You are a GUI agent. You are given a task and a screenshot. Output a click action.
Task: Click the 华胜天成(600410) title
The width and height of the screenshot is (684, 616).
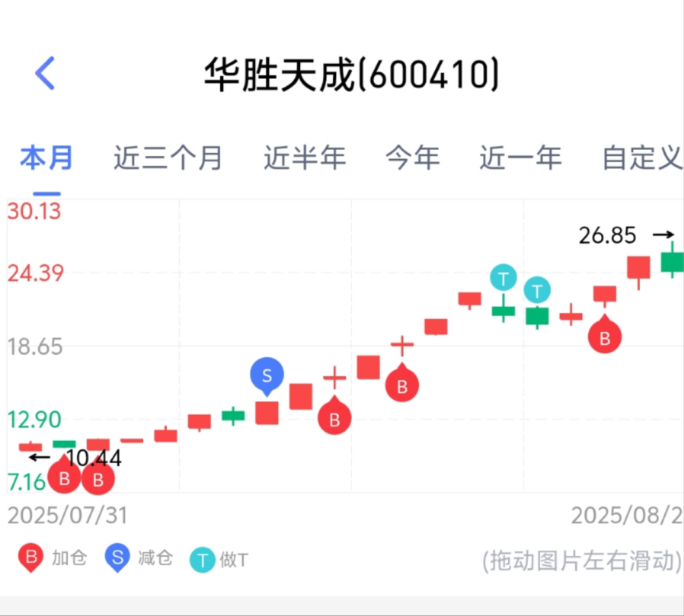352,75
